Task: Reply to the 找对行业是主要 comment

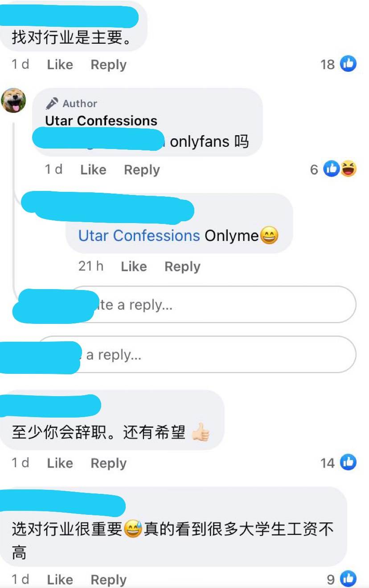Action: [x=109, y=65]
